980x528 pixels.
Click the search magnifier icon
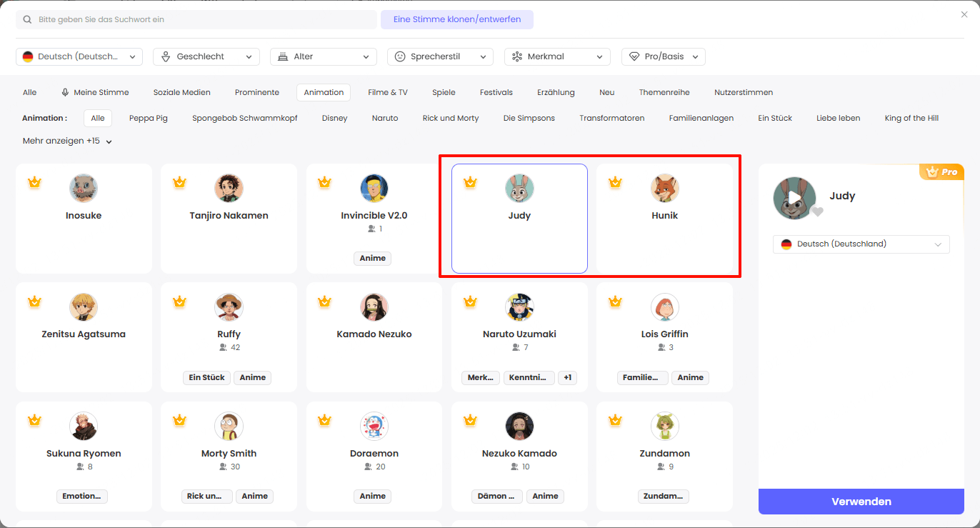click(x=27, y=20)
